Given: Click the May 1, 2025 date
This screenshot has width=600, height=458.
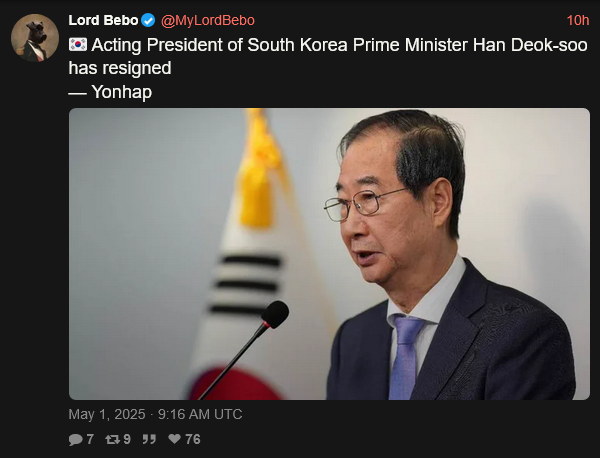Looking at the screenshot, I should pyautogui.click(x=107, y=414).
